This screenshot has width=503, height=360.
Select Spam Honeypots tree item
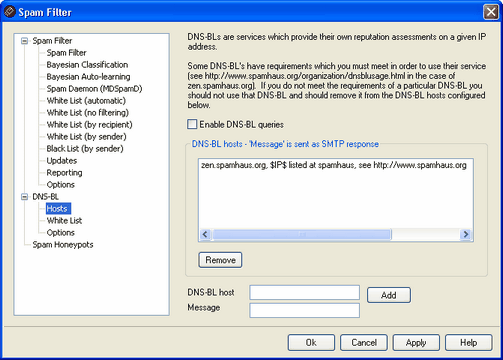63,245
